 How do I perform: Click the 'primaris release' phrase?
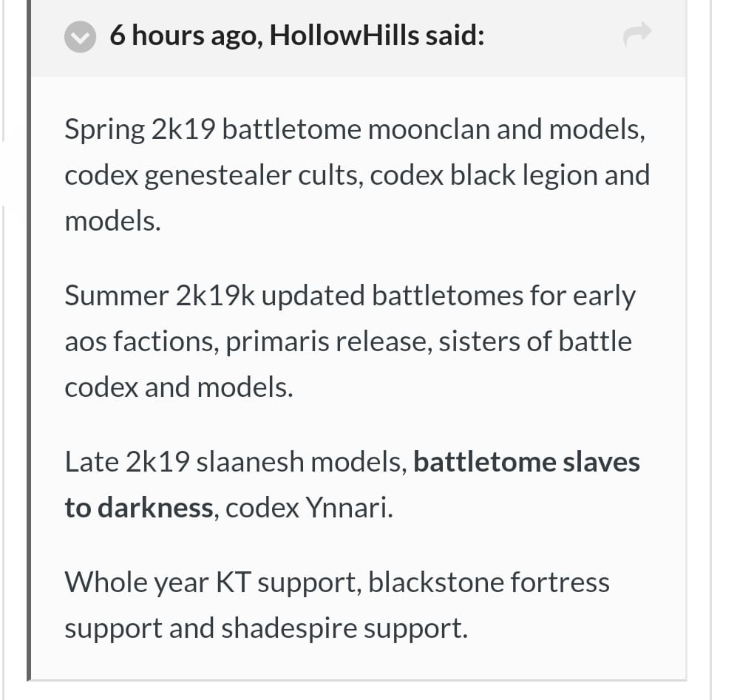point(327,341)
